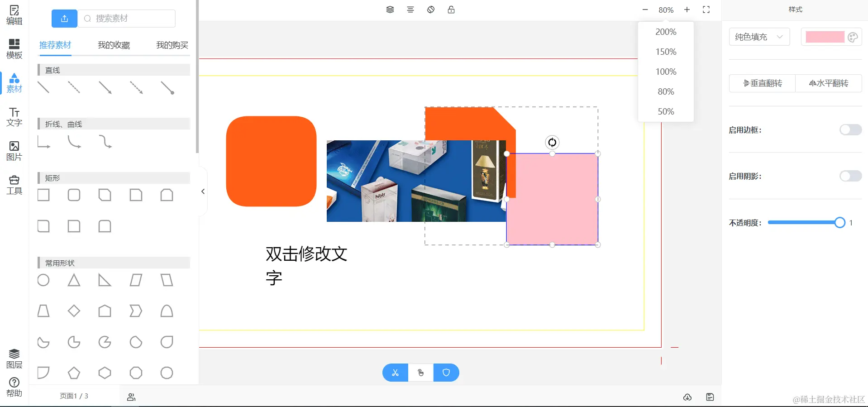868x407 pixels.
Task: Switch to 我的收藏 tab
Action: [114, 45]
